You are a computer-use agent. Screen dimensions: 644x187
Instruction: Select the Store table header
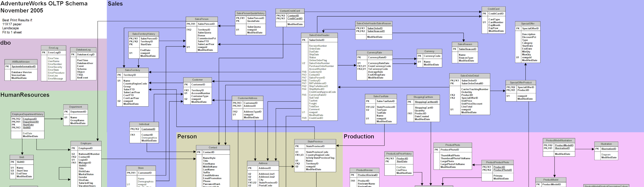(x=141, y=168)
